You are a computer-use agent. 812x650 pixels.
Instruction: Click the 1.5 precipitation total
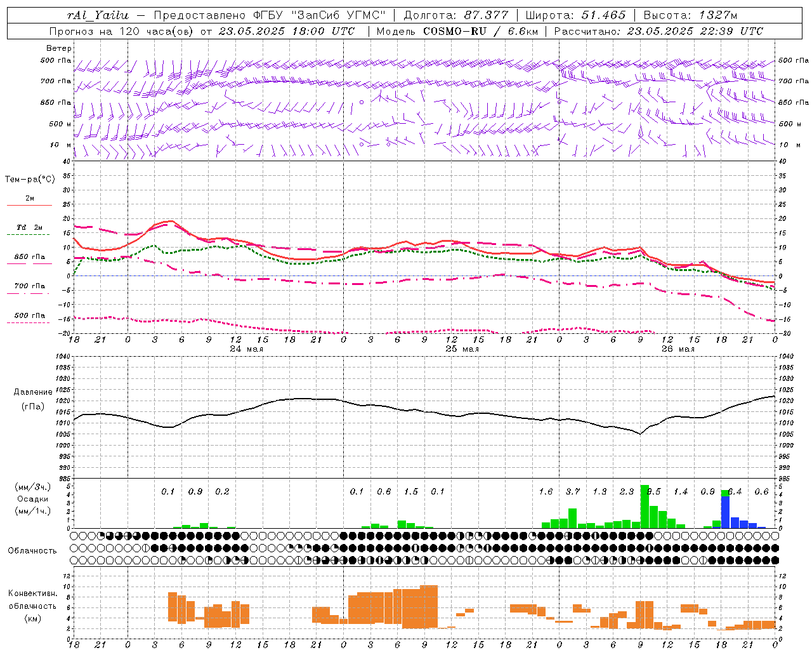411,492
